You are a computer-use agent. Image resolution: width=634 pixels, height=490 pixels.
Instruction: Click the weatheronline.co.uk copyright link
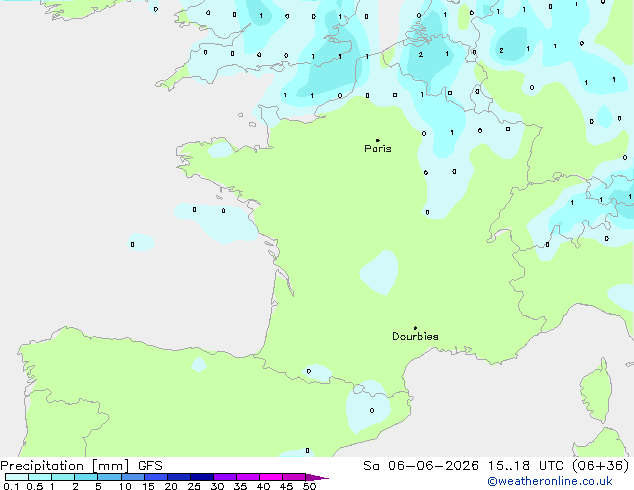(x=550, y=481)
